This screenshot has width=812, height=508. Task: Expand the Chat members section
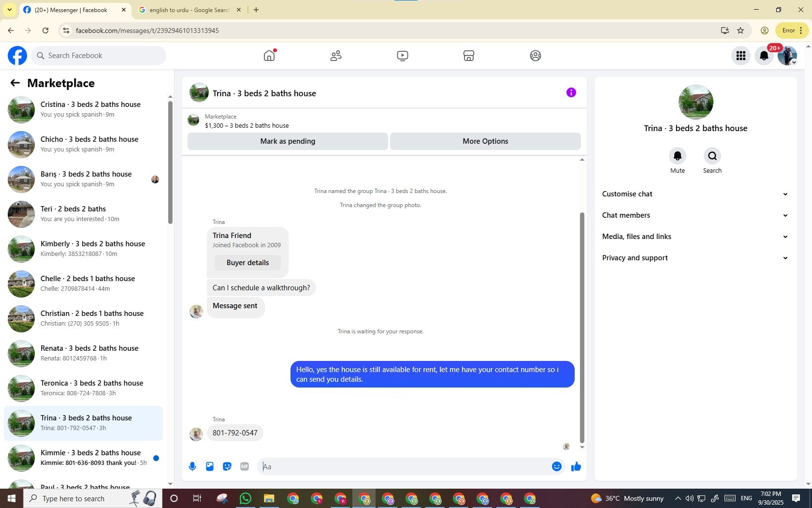click(x=695, y=215)
